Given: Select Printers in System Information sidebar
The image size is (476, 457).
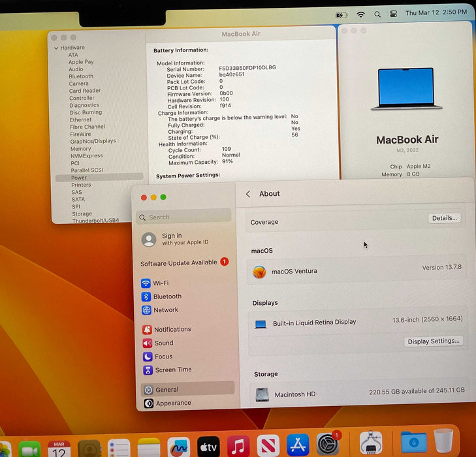Looking at the screenshot, I should click(81, 185).
